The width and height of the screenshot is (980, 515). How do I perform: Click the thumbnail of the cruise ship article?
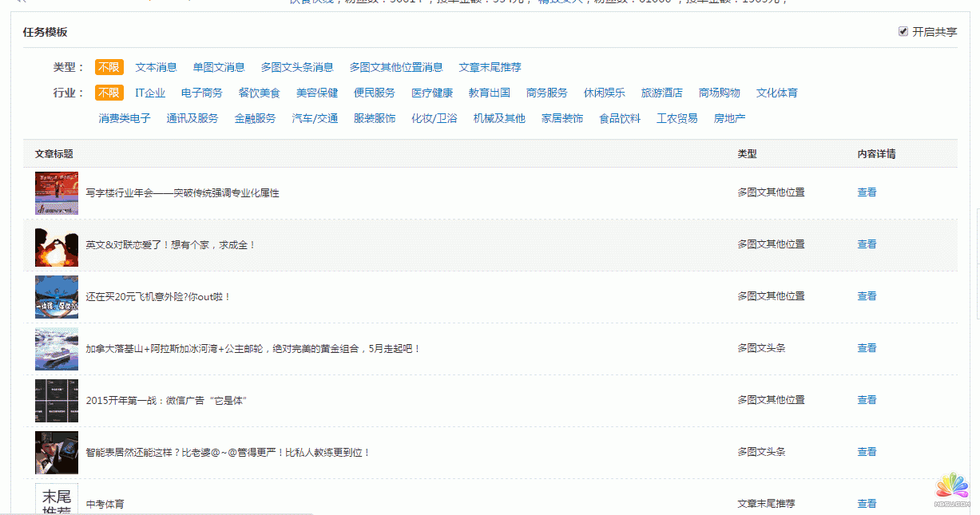coord(56,348)
